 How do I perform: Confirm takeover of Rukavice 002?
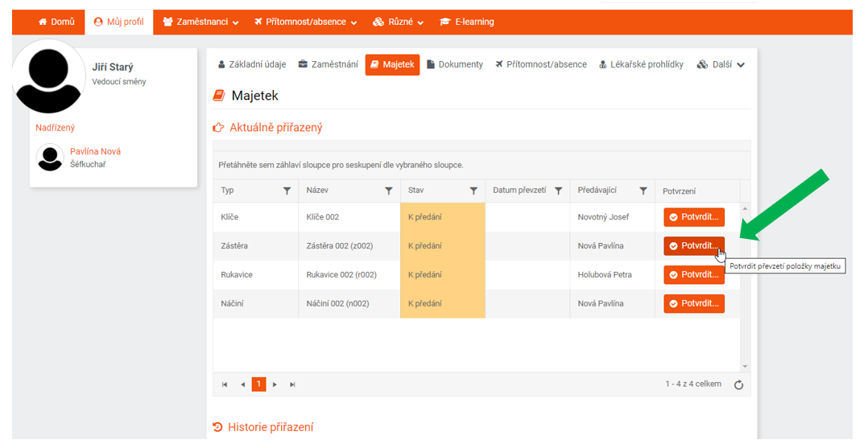click(x=694, y=275)
